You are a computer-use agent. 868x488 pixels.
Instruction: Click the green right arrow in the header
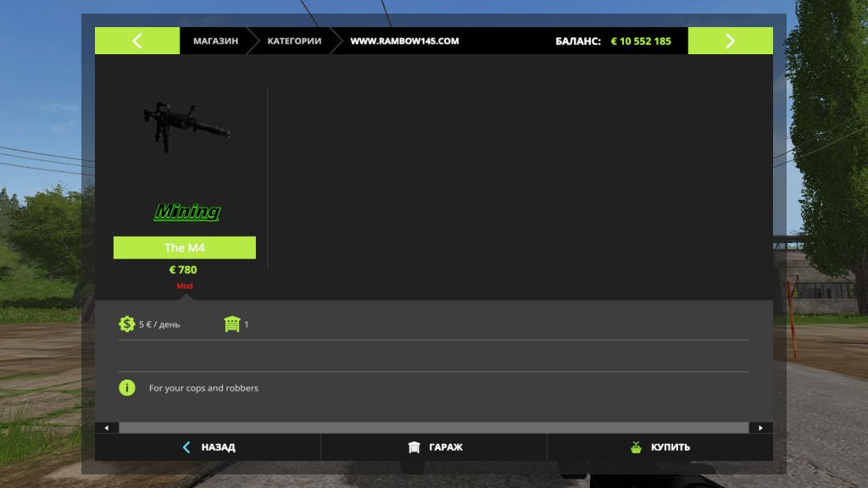point(730,41)
